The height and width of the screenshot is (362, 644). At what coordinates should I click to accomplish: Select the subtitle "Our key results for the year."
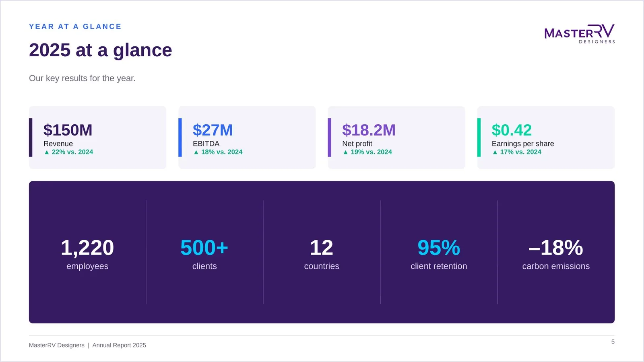point(82,78)
